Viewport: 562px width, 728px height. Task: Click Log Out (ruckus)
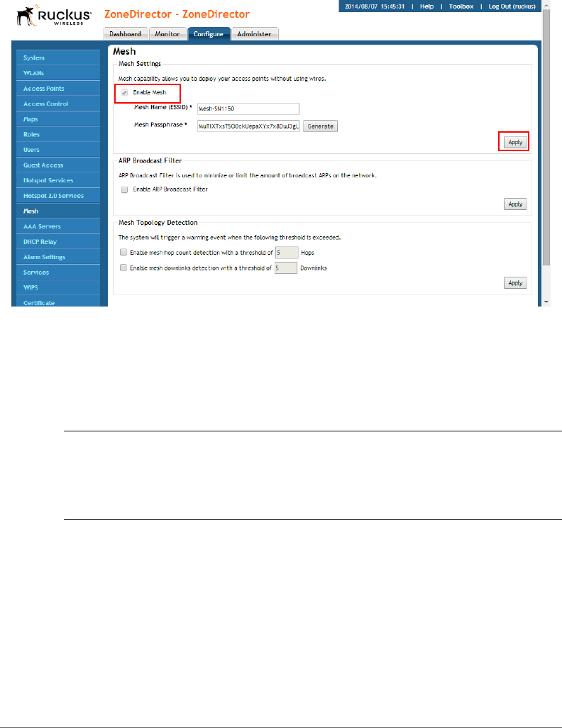512,6
